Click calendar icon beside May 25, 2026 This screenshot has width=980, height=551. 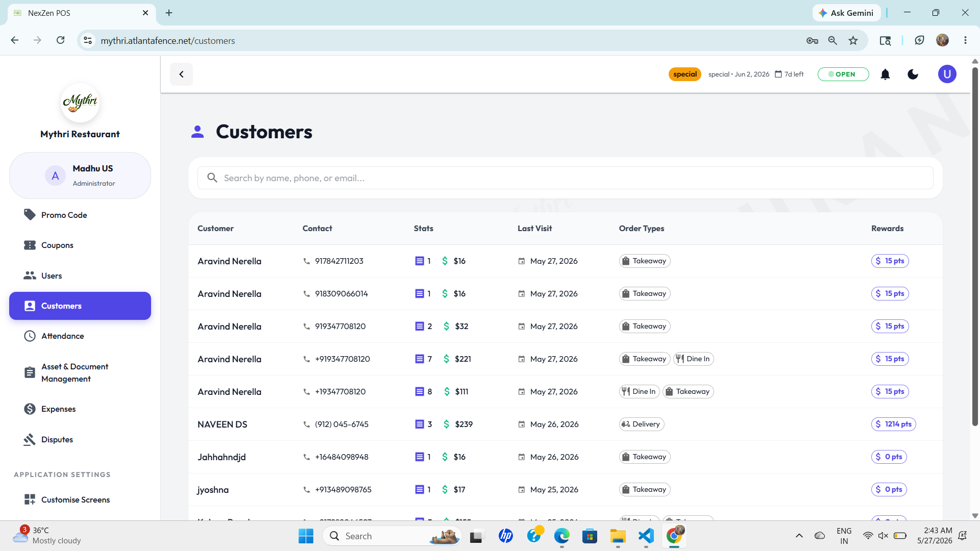[522, 490]
